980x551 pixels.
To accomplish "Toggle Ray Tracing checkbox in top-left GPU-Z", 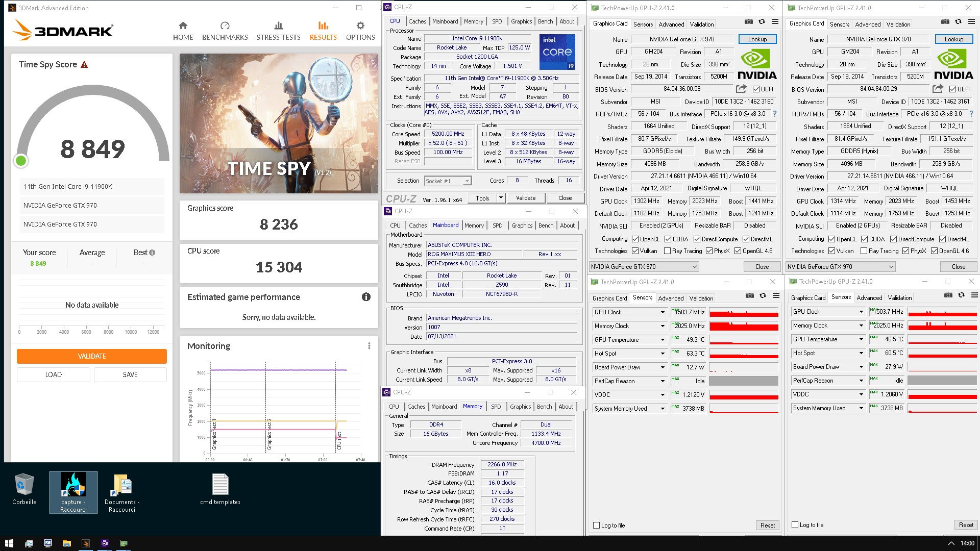I will point(667,251).
